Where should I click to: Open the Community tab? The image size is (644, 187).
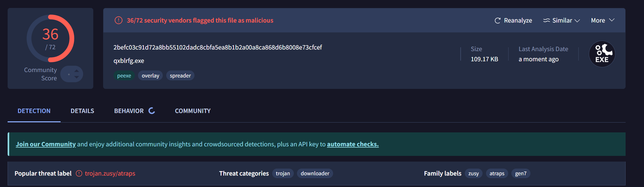click(x=193, y=111)
